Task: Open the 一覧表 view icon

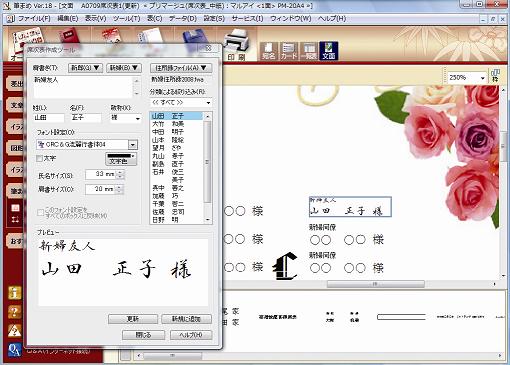Action: coord(309,51)
